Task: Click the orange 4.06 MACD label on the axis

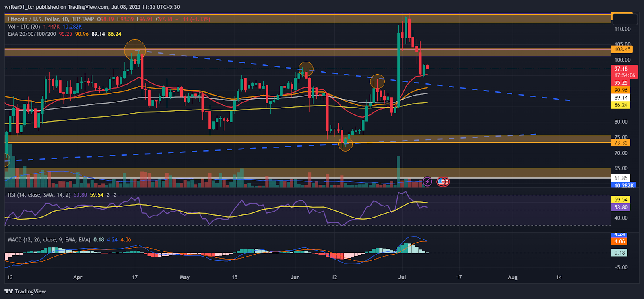Action: (x=619, y=242)
